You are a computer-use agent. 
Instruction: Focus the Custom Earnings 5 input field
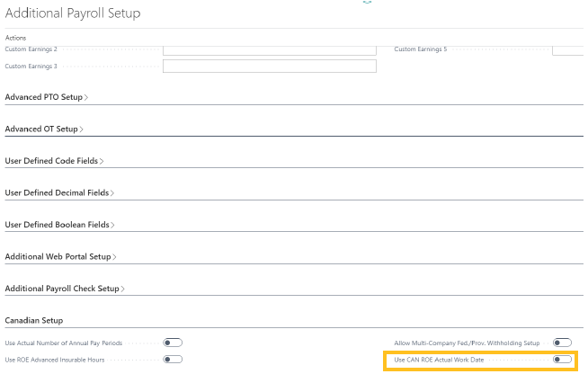[x=568, y=50]
